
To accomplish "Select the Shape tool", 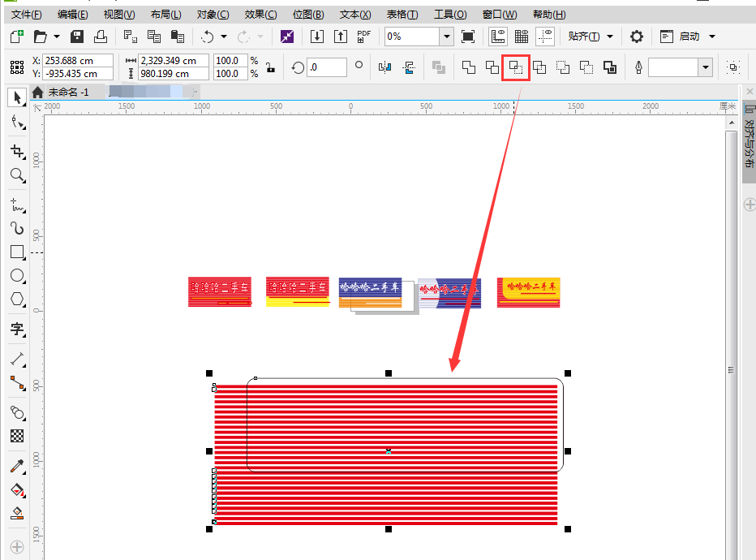I will pyautogui.click(x=17, y=122).
